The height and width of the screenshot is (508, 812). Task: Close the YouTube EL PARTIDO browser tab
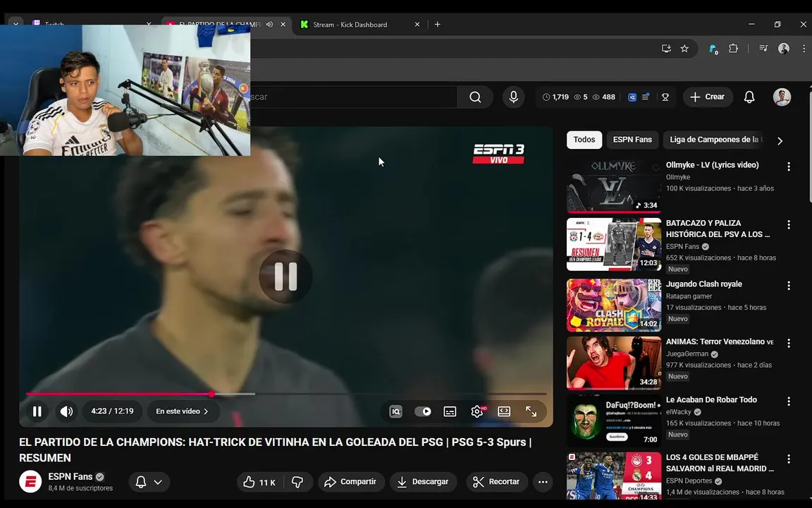[x=283, y=25]
